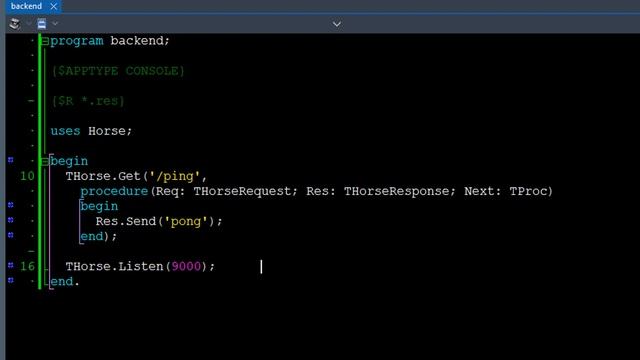The height and width of the screenshot is (360, 640).
Task: Click 'backend;' identifier on the program line
Action: (x=140, y=41)
